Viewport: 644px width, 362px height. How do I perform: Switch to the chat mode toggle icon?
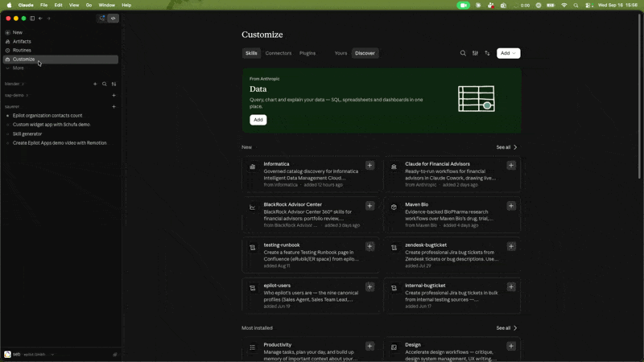pos(102,18)
